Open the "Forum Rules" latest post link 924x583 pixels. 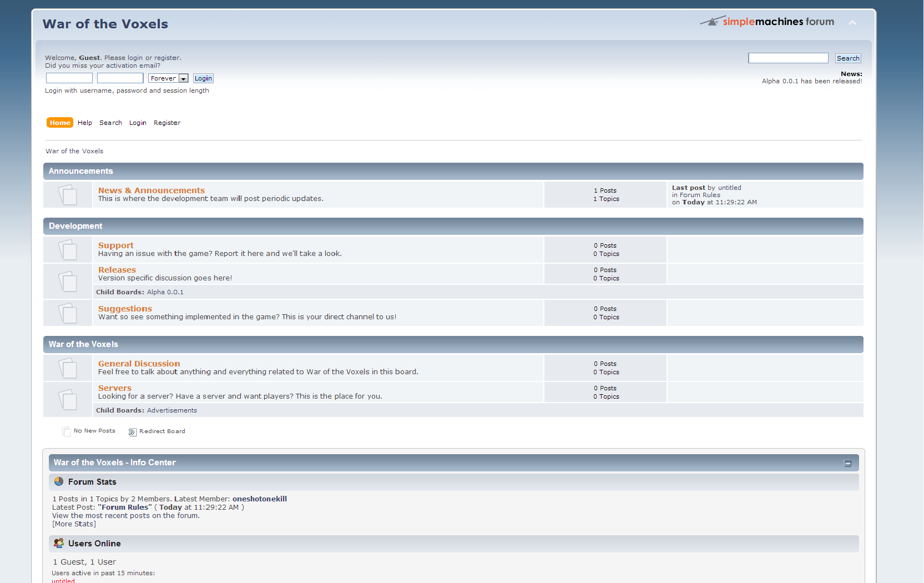[125, 507]
